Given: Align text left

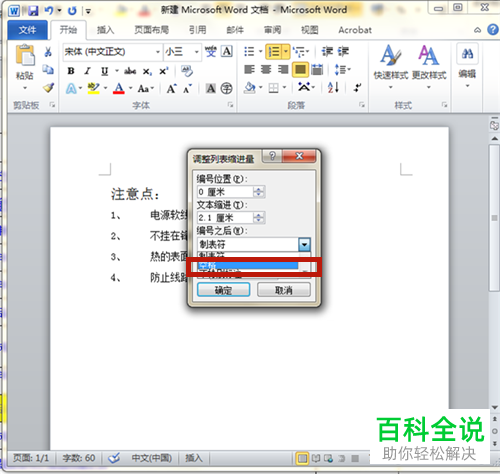Looking at the screenshot, I should click(249, 69).
